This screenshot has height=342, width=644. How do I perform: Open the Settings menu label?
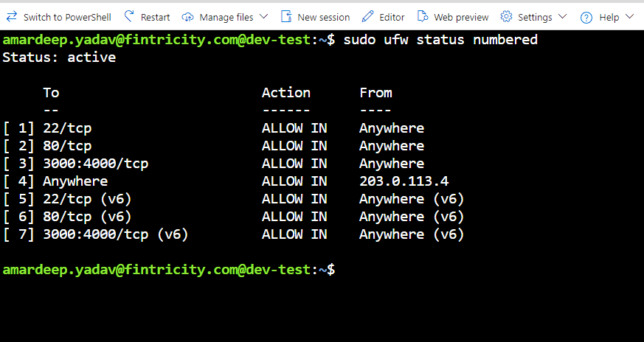pos(535,17)
